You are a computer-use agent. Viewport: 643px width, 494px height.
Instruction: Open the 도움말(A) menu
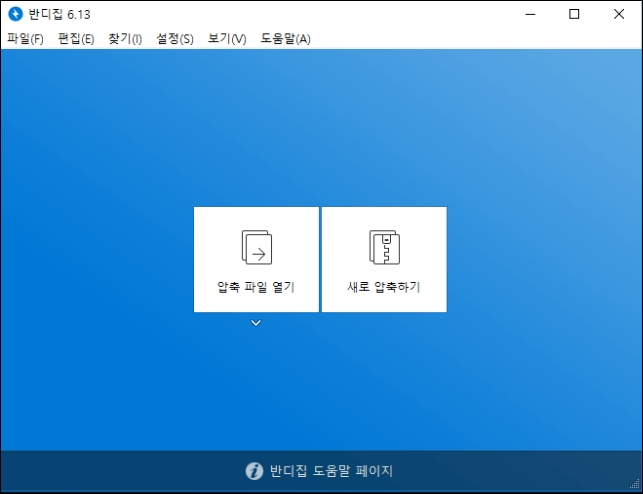point(285,39)
